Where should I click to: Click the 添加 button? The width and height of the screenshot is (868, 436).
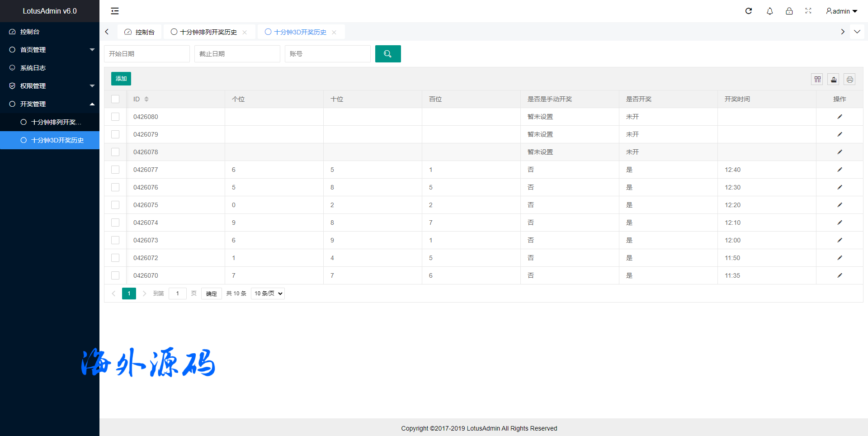121,79
